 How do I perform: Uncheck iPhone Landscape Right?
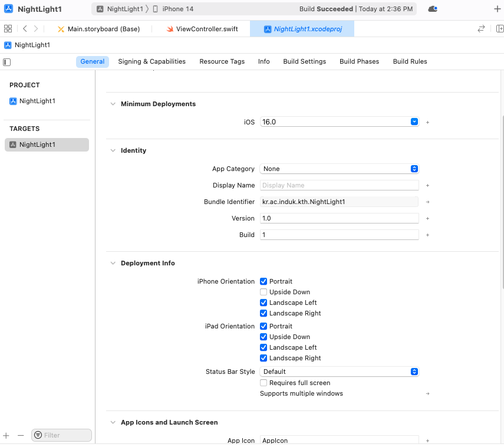coord(263,313)
